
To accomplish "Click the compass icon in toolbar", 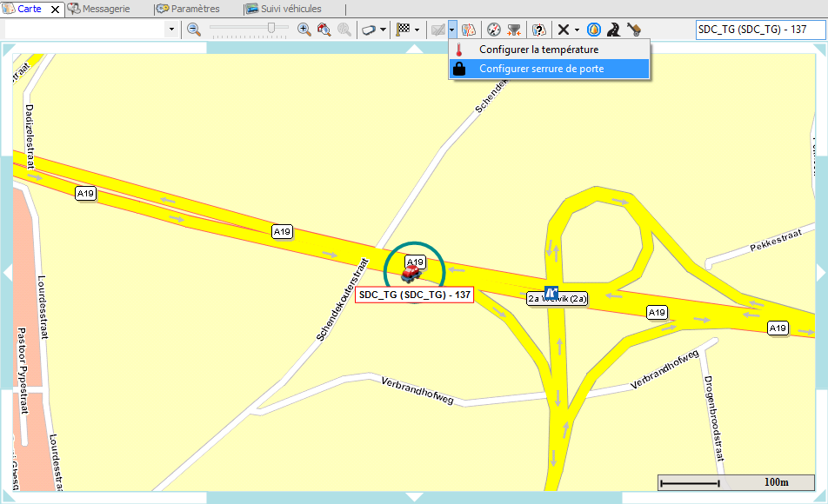I will click(494, 29).
